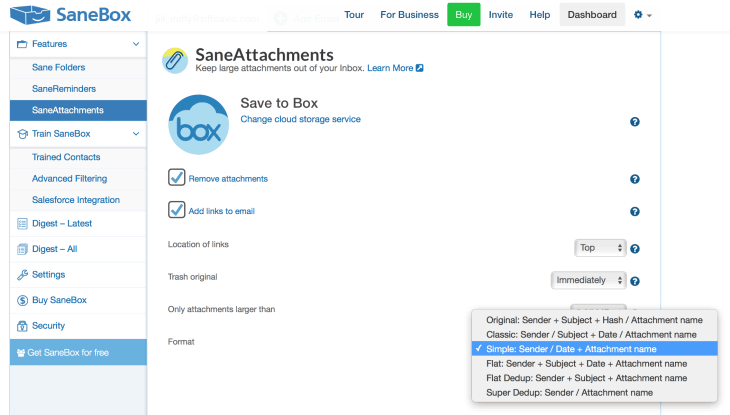730x415 pixels.
Task: Click Change cloud storage service link
Action: (300, 119)
